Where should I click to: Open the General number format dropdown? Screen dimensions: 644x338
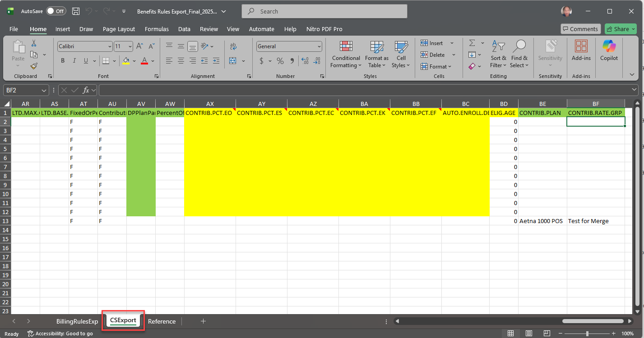(319, 46)
